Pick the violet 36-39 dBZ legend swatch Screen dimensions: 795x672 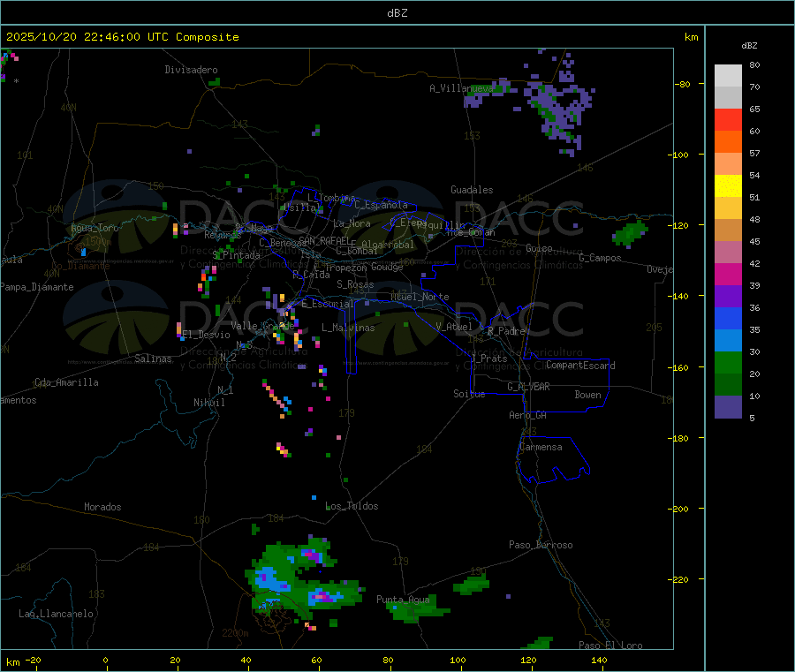point(728,297)
